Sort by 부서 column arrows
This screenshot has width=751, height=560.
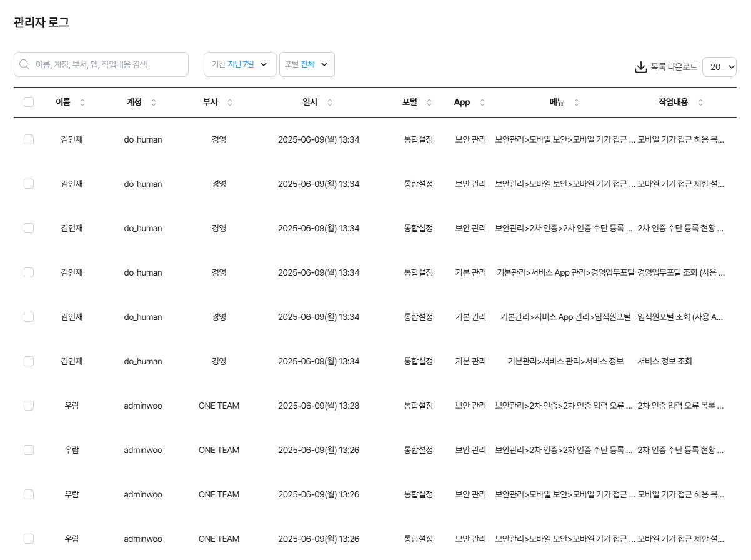pos(230,102)
